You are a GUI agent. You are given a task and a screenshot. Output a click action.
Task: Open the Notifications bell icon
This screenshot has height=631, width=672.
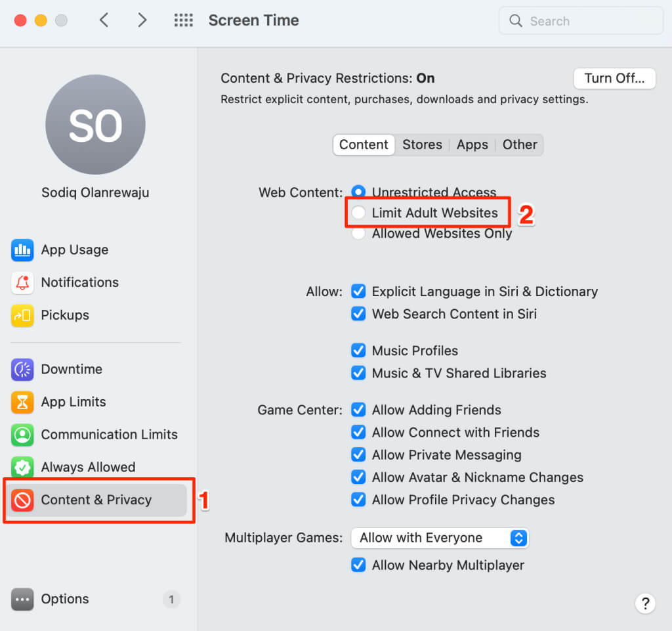(22, 283)
